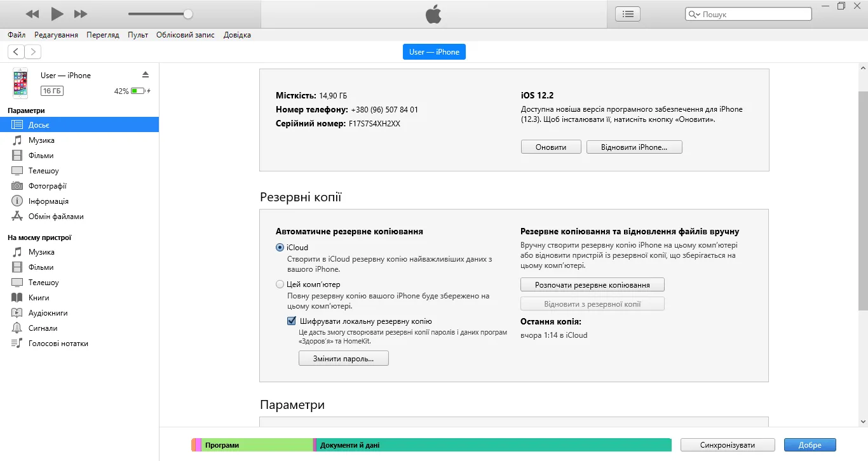Open Сигнали bell icon under device
This screenshot has width=868, height=461.
tap(17, 328)
